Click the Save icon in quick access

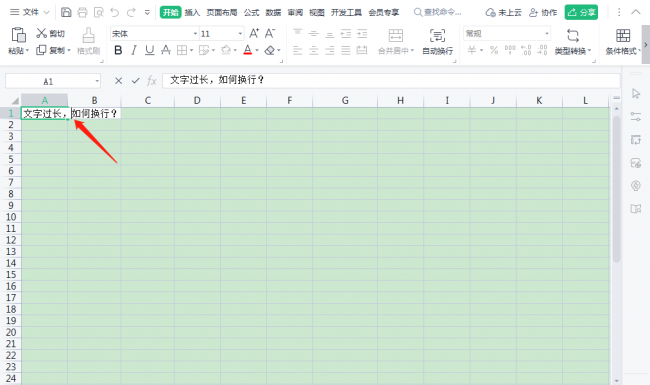(66, 12)
